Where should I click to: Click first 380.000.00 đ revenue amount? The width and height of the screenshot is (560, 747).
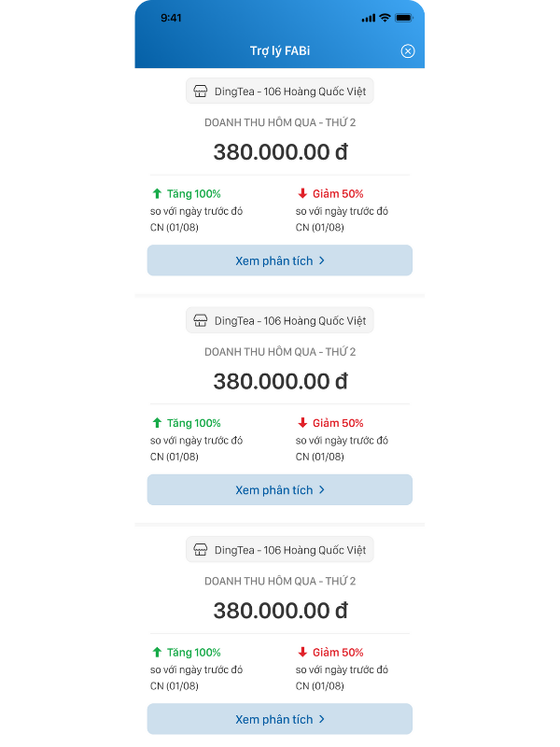(280, 152)
